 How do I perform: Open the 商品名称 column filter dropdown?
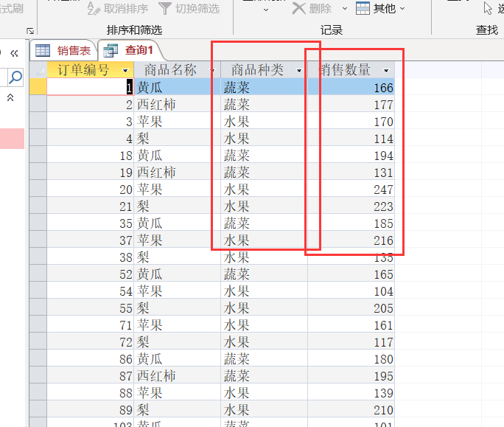point(212,71)
